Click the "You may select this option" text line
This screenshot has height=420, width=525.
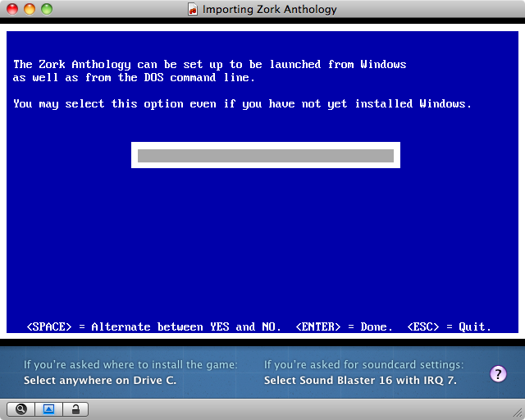(x=242, y=104)
